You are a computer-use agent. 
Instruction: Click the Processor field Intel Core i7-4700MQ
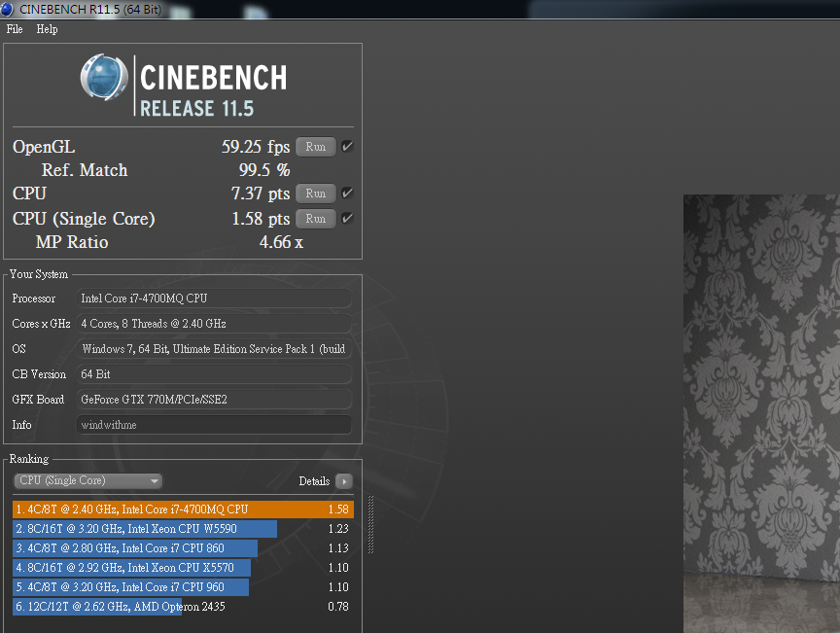[x=214, y=299]
